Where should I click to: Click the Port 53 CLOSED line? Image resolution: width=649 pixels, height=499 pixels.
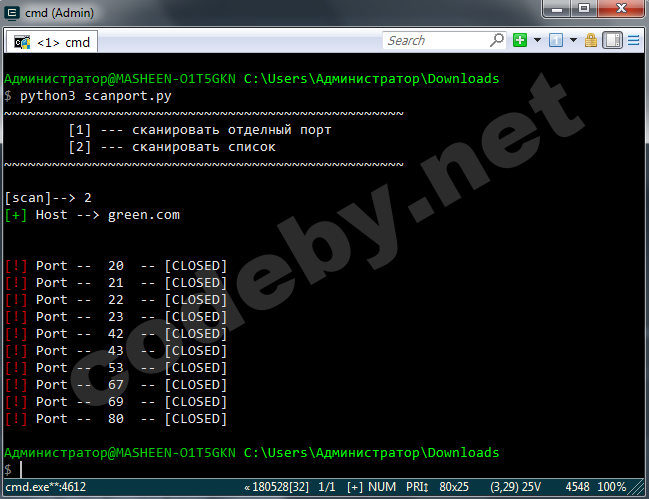[116, 367]
